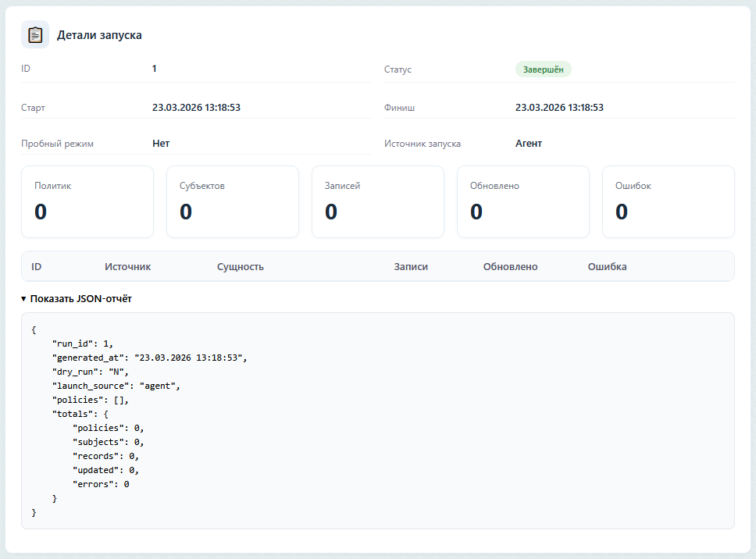Click the Детали запуска heading
The height and width of the screenshot is (559, 756).
click(x=99, y=35)
